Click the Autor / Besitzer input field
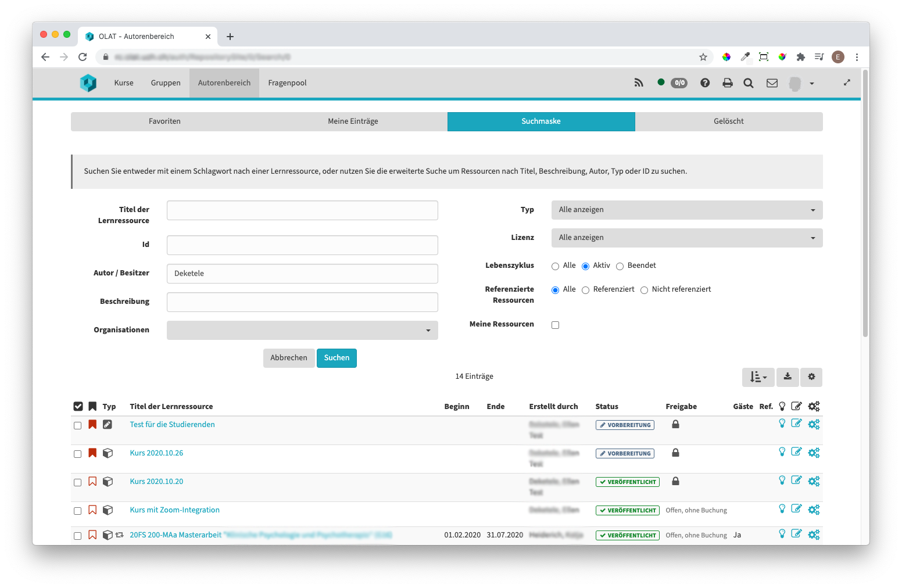902x588 pixels. coord(302,274)
